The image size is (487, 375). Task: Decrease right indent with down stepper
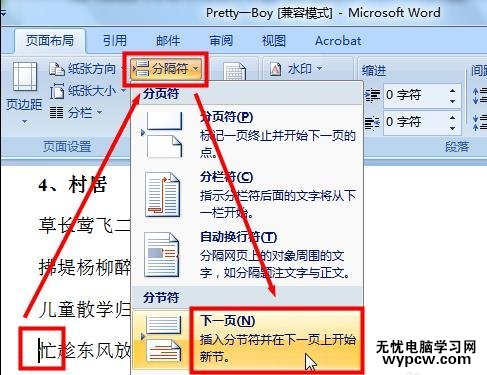[452, 128]
